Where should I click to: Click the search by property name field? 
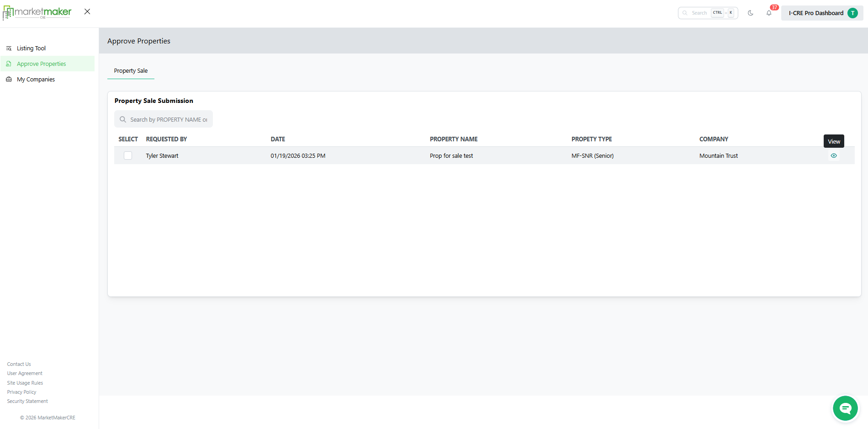point(168,120)
